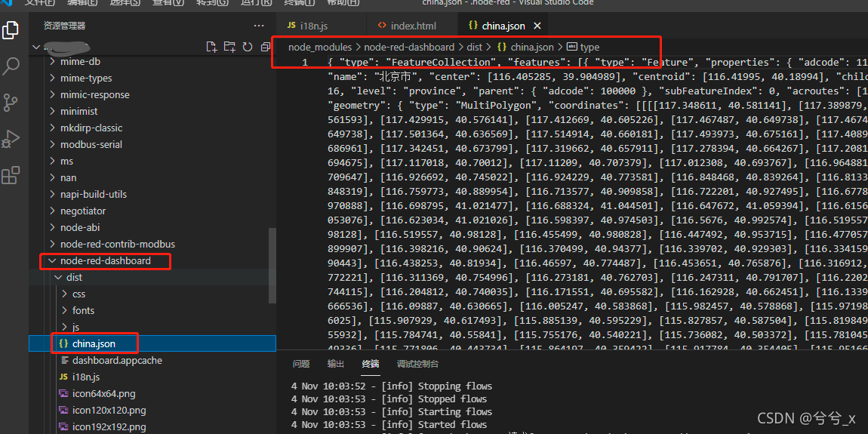The width and height of the screenshot is (868, 434).
Task: Refresh the explorer file tree
Action: tap(247, 47)
